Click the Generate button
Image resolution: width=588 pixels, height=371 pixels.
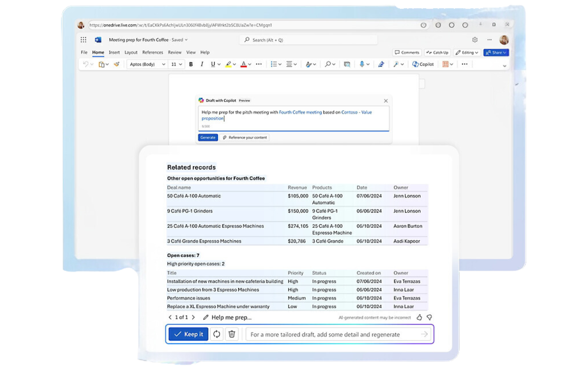pos(208,138)
